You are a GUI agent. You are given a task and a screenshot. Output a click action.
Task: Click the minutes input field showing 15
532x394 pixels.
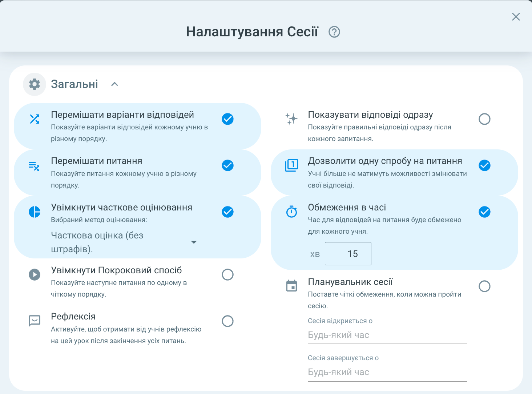(x=348, y=254)
